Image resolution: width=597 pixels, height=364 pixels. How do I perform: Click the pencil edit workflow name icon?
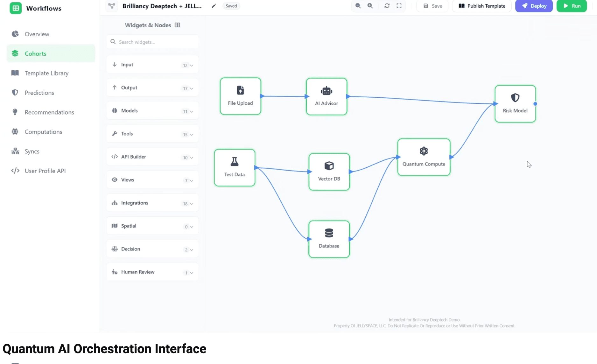click(214, 6)
